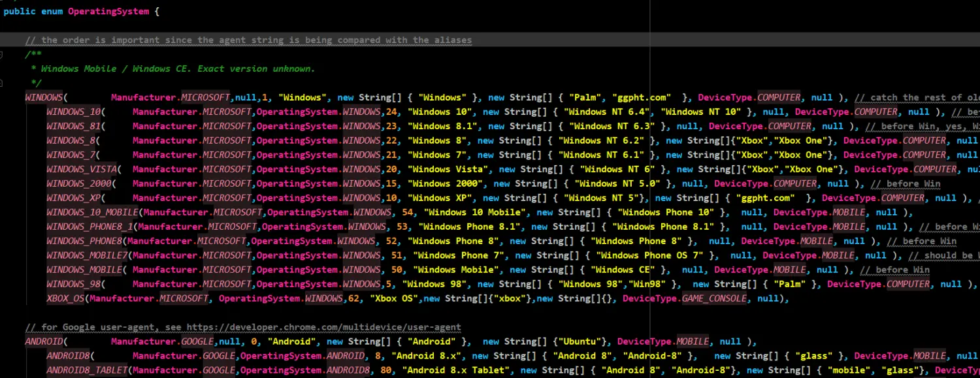
Task: Select the WINDOWS_XP enum constant
Action: coord(74,198)
